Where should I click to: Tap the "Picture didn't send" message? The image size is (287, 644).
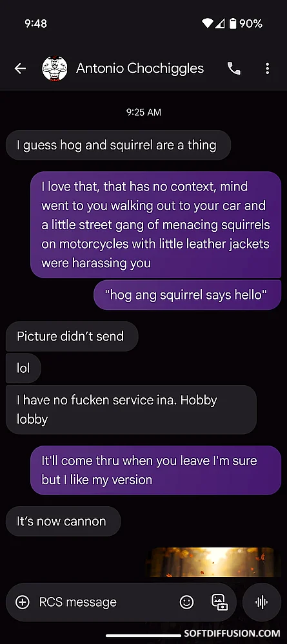[x=72, y=336]
